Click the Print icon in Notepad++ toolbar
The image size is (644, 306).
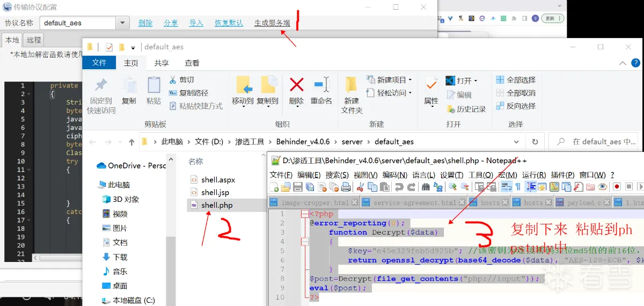[x=346, y=187]
